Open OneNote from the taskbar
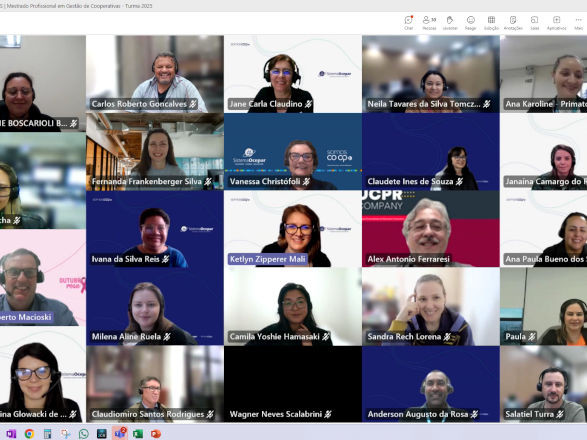 pyautogui.click(x=11, y=434)
